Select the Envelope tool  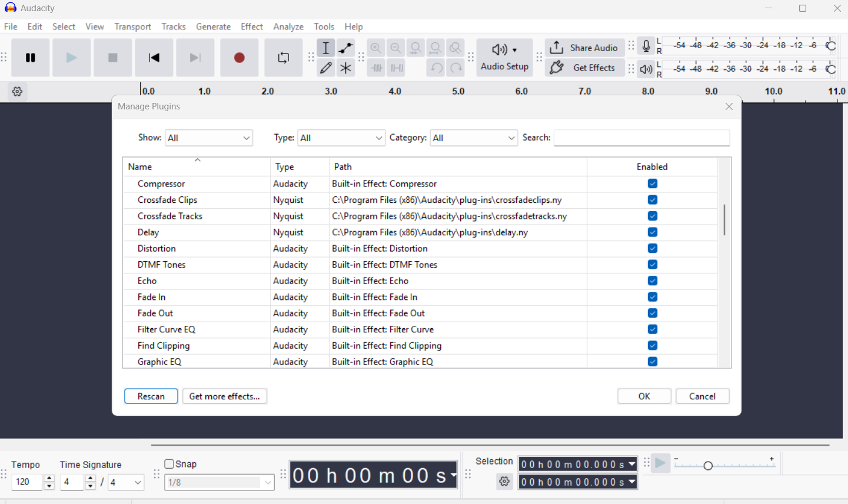click(x=346, y=48)
